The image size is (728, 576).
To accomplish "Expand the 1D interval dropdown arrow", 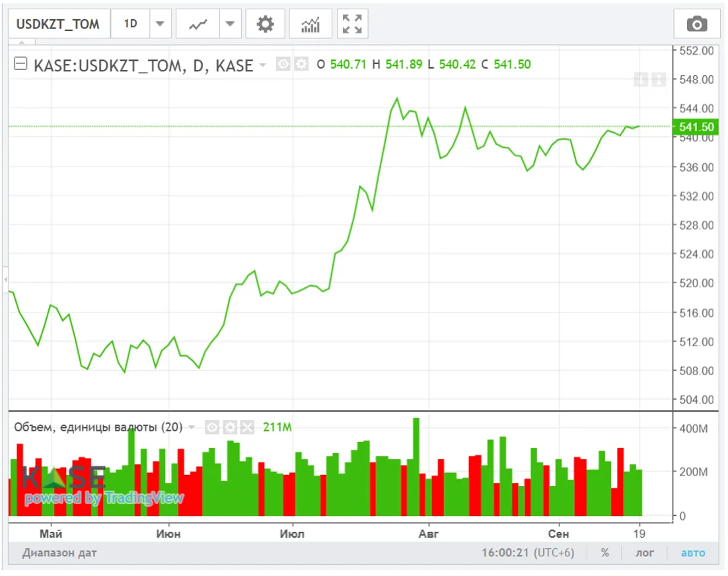I will [160, 24].
